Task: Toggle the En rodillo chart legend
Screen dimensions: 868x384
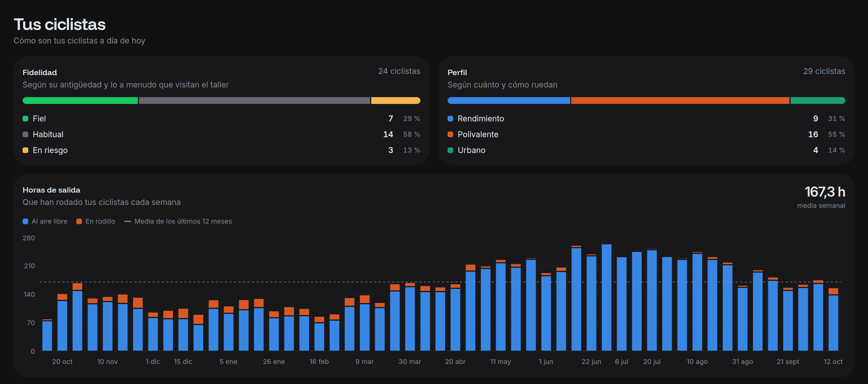Action: click(96, 221)
